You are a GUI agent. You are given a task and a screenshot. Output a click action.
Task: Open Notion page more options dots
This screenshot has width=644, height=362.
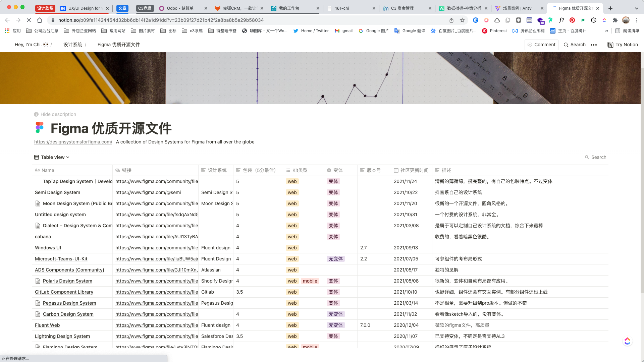coord(594,45)
